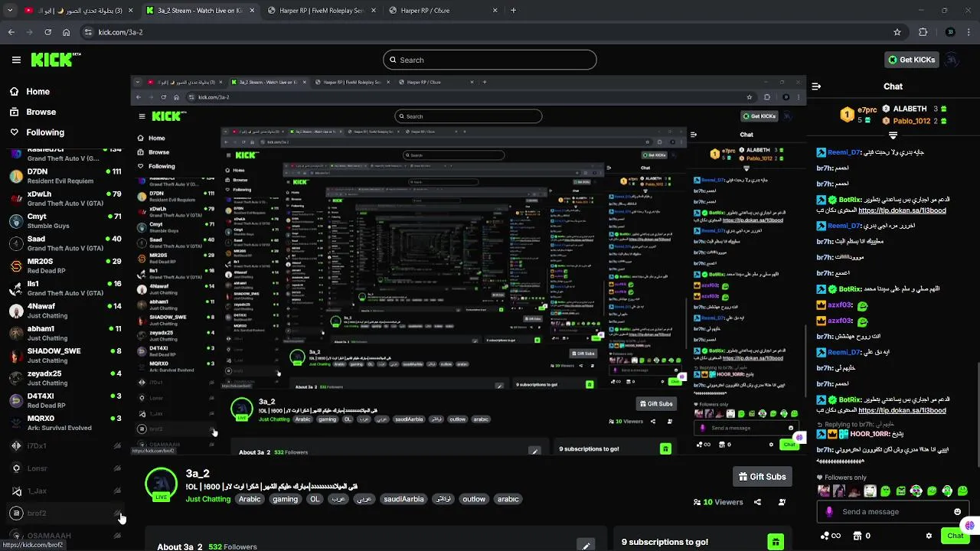This screenshot has width=980, height=551.
Task: Open the Kick hamburger sidebar menu
Action: click(16, 60)
